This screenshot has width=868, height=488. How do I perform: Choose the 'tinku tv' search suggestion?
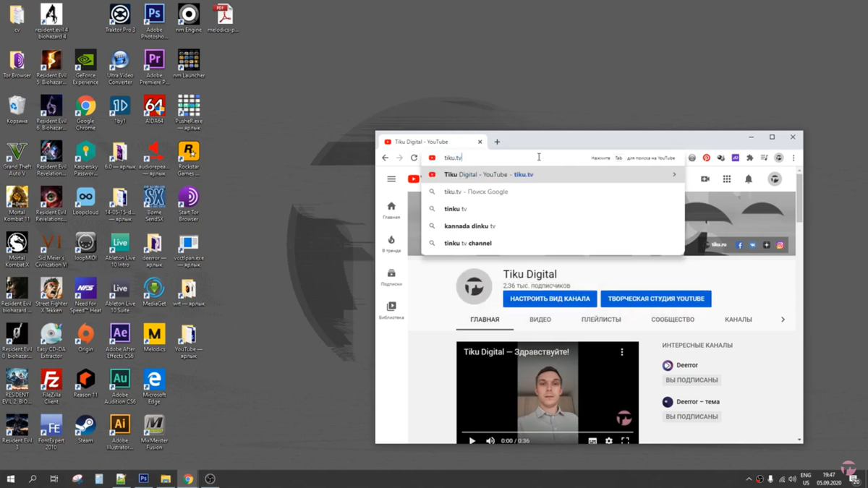pos(553,209)
